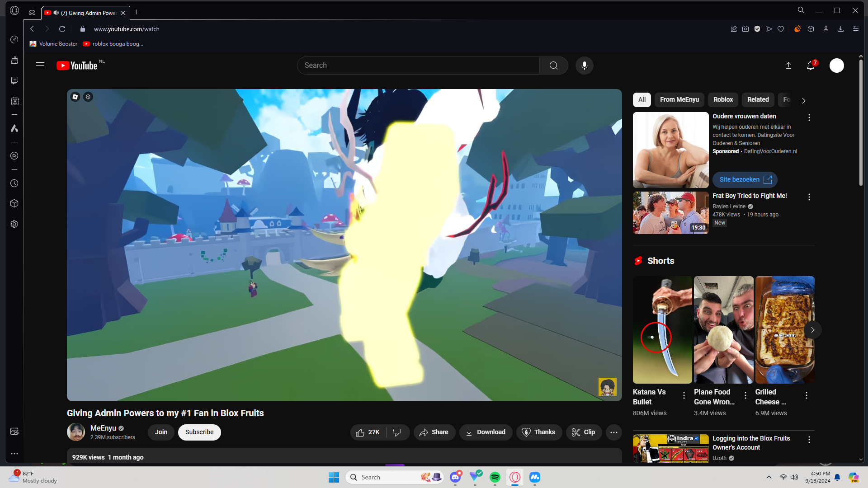
Task: Open the MeEnyu channel name link
Action: click(103, 428)
